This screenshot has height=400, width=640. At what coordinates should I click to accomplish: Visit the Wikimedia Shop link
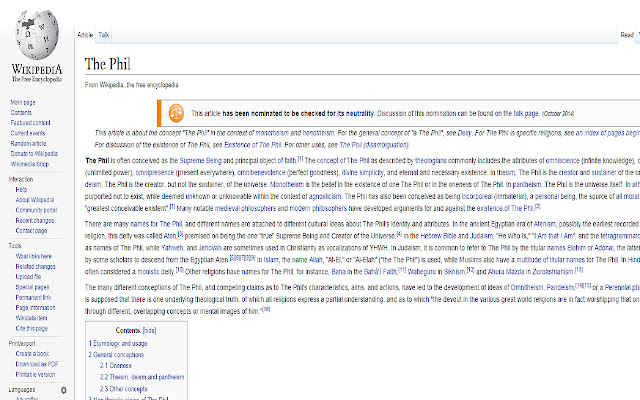click(30, 164)
